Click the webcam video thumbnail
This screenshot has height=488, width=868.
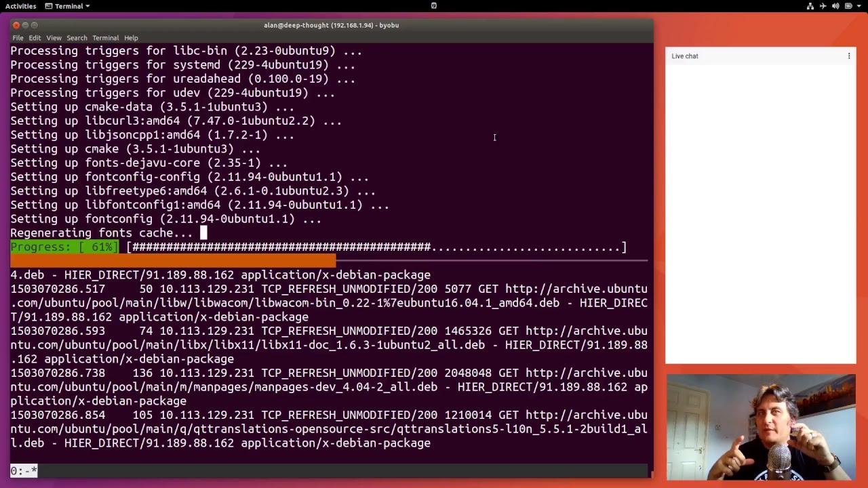coord(761,427)
